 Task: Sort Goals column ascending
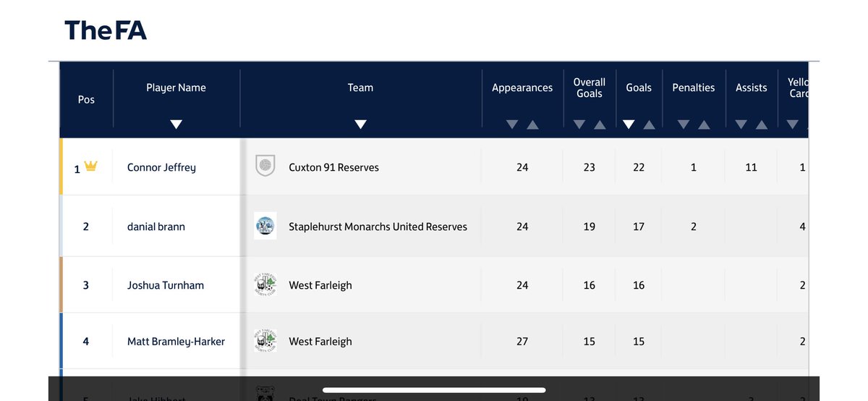pos(649,124)
